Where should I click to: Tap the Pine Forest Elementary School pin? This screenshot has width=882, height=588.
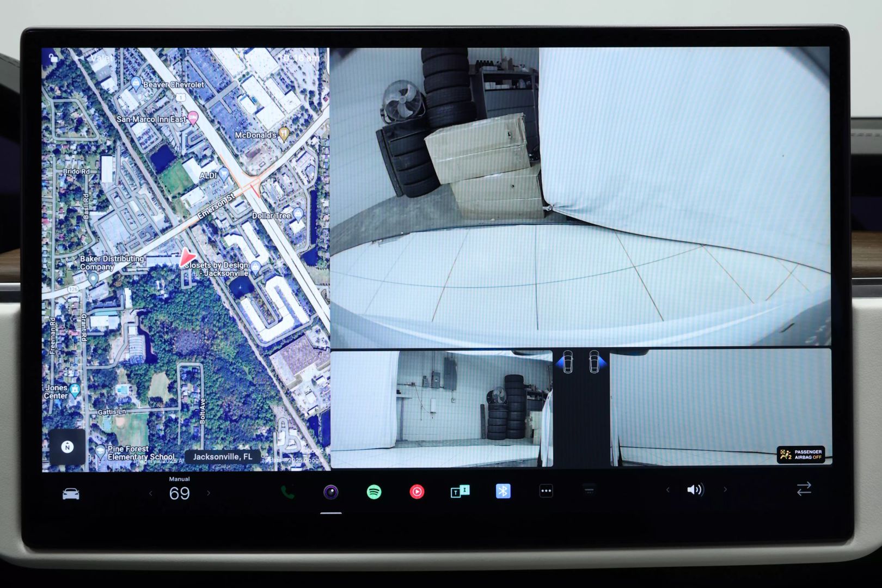[100, 451]
